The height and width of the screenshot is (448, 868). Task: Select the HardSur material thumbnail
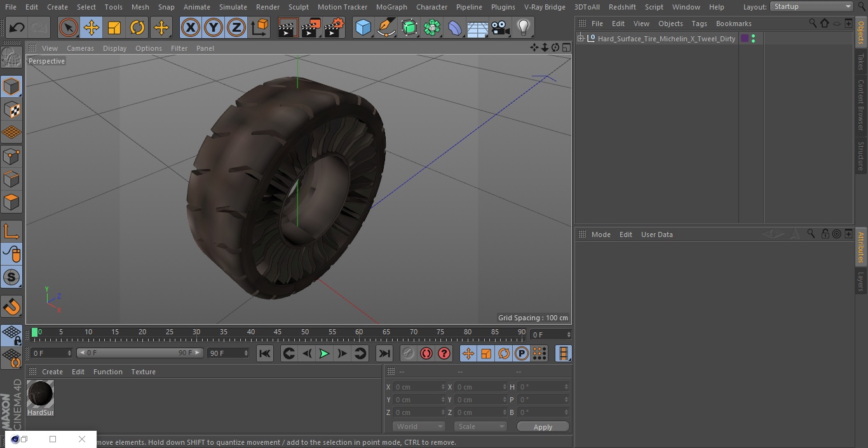(40, 395)
